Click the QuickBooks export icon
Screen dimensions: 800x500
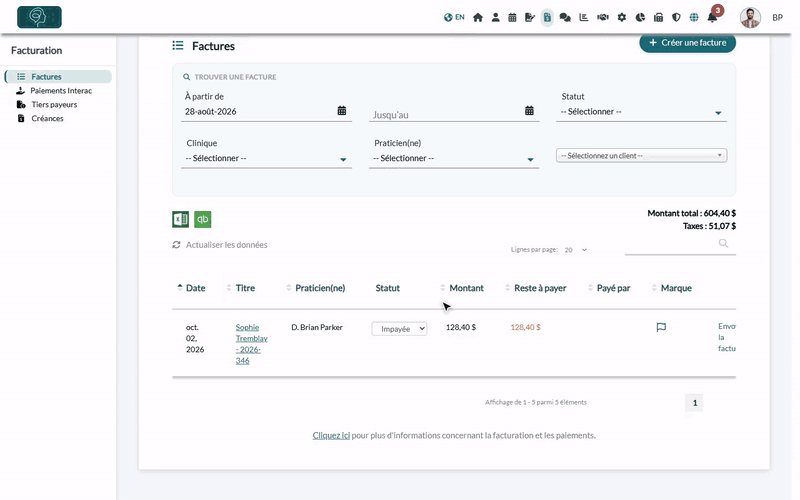click(x=203, y=219)
